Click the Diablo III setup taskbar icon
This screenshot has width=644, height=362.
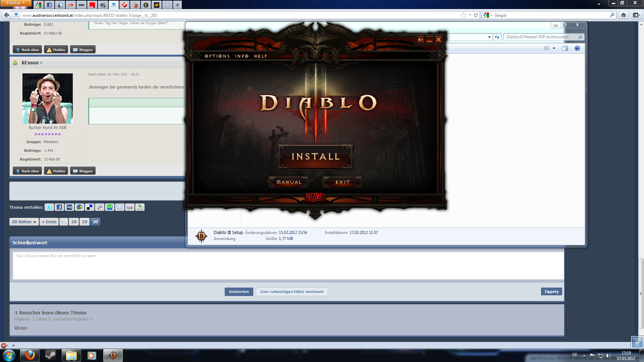[x=113, y=355]
